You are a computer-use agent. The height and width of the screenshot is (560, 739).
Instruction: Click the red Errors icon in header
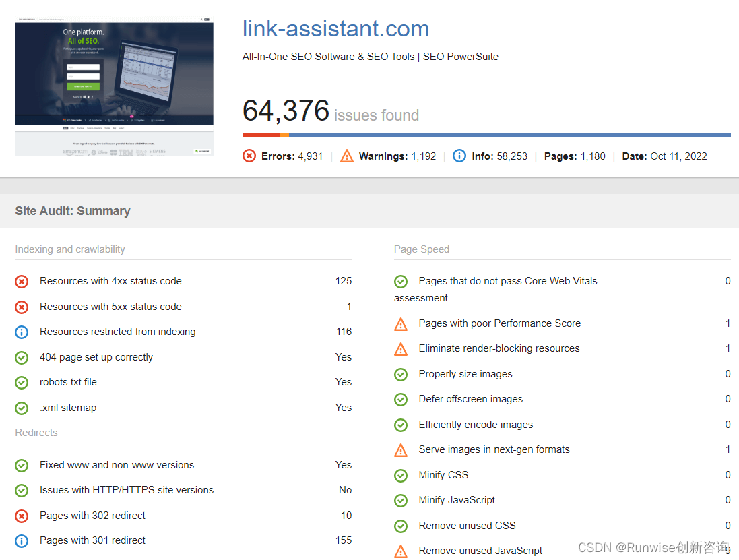249,156
